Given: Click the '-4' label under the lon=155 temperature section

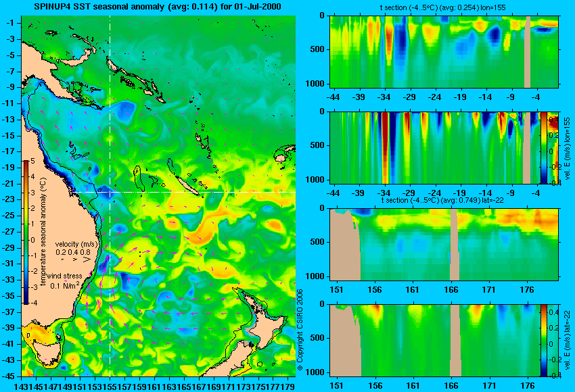Looking at the screenshot, I should click(536, 97).
